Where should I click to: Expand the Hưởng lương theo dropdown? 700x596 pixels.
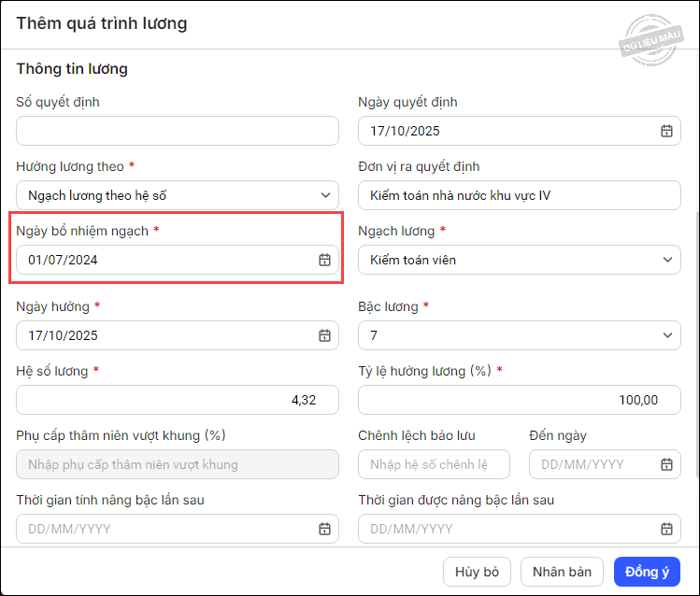tap(324, 195)
